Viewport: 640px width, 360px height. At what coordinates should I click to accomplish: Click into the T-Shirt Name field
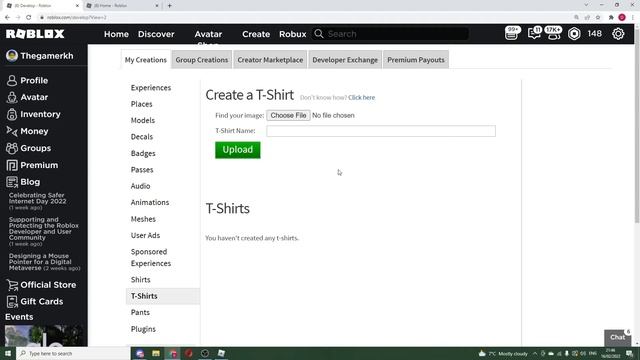tap(381, 131)
